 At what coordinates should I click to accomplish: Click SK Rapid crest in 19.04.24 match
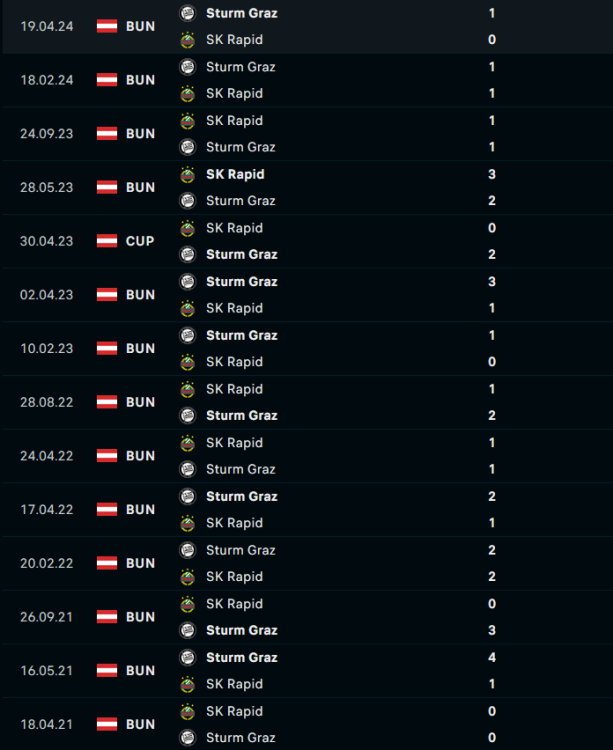[x=187, y=40]
